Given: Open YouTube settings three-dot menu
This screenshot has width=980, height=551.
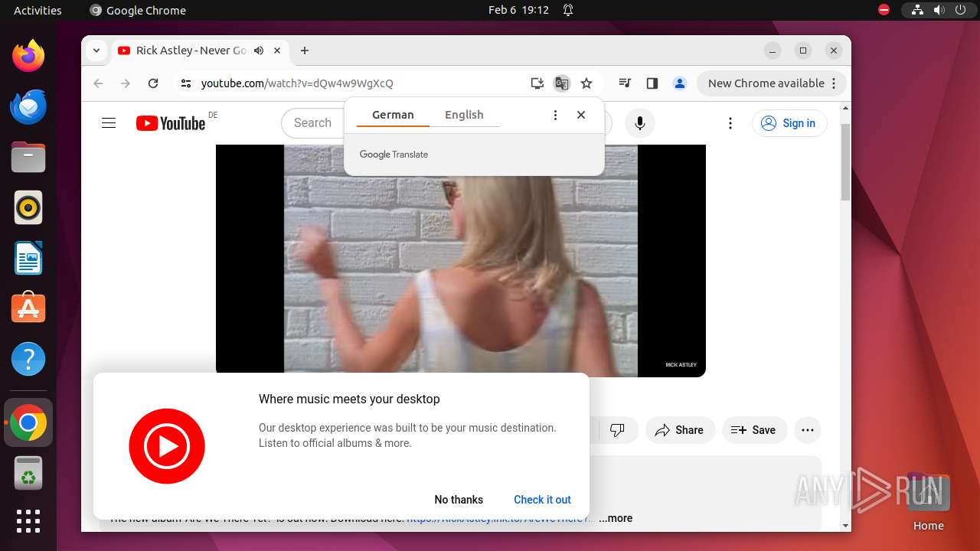Looking at the screenshot, I should [730, 123].
